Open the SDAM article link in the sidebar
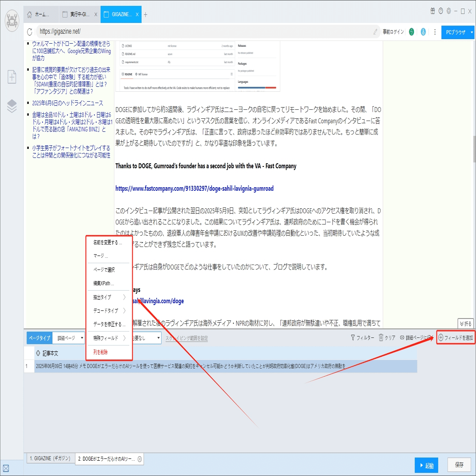476x476 pixels. (x=72, y=81)
